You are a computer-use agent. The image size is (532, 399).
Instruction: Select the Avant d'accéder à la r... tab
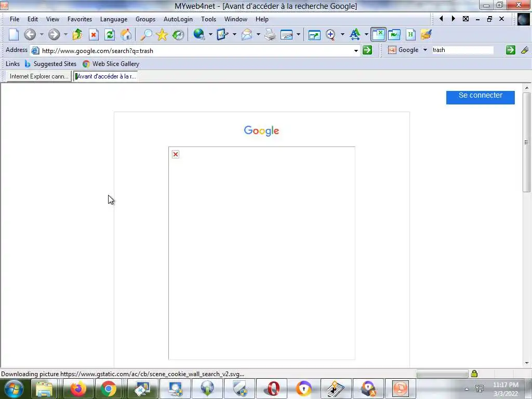point(106,76)
